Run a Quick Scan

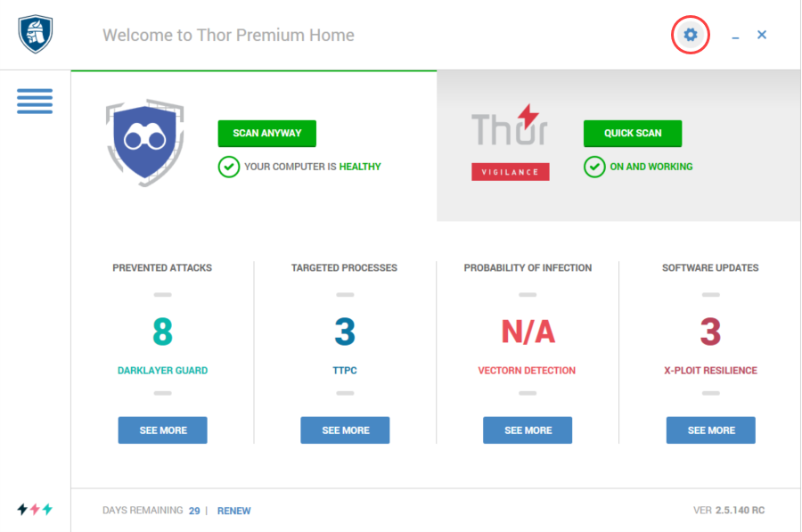pos(633,134)
